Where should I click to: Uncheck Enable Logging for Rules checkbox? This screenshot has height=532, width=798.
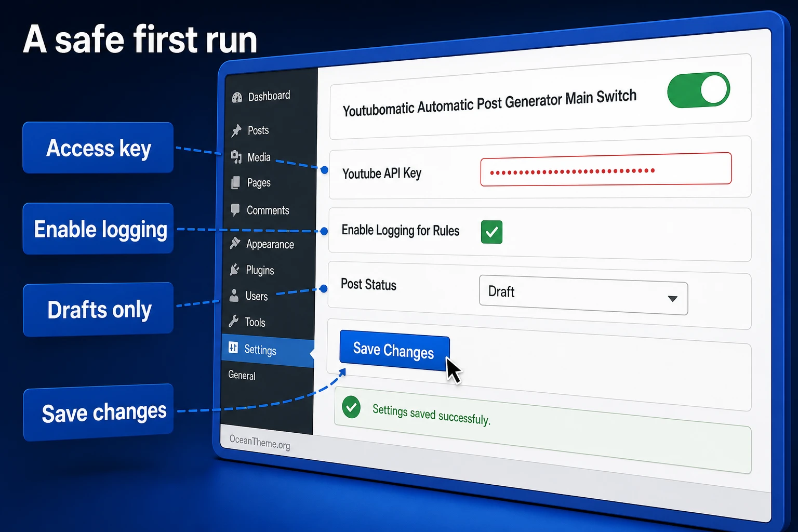491,232
